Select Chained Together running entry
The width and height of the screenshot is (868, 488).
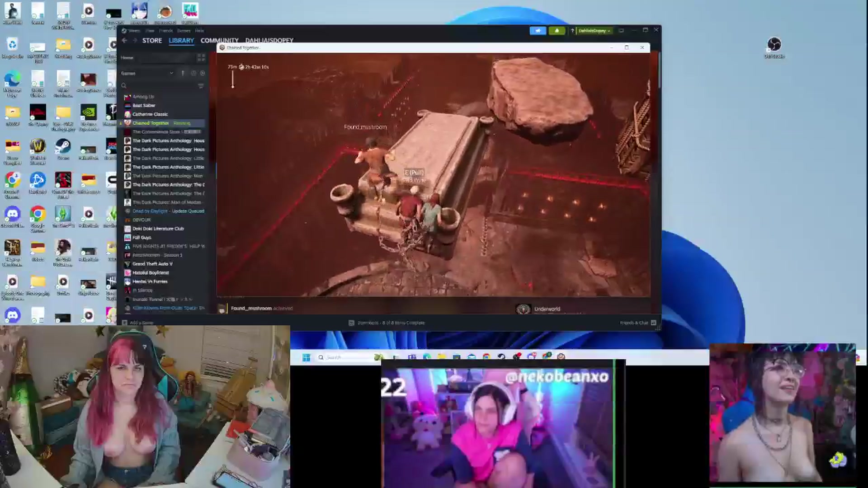(163, 123)
